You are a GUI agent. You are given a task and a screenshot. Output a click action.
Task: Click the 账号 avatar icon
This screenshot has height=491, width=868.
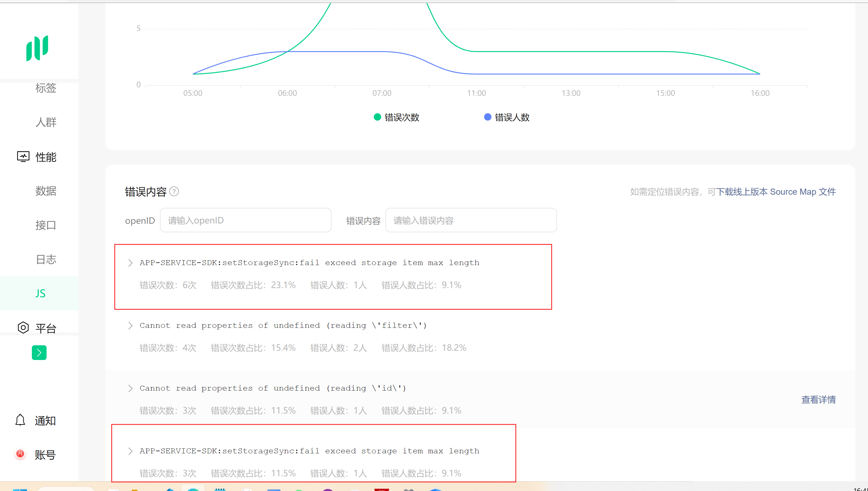(x=20, y=454)
